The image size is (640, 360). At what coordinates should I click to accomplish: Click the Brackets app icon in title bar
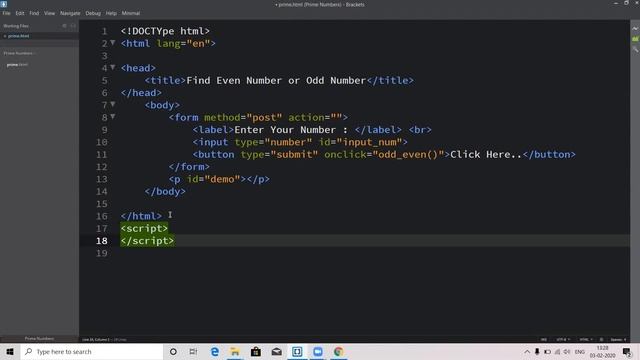point(4,4)
